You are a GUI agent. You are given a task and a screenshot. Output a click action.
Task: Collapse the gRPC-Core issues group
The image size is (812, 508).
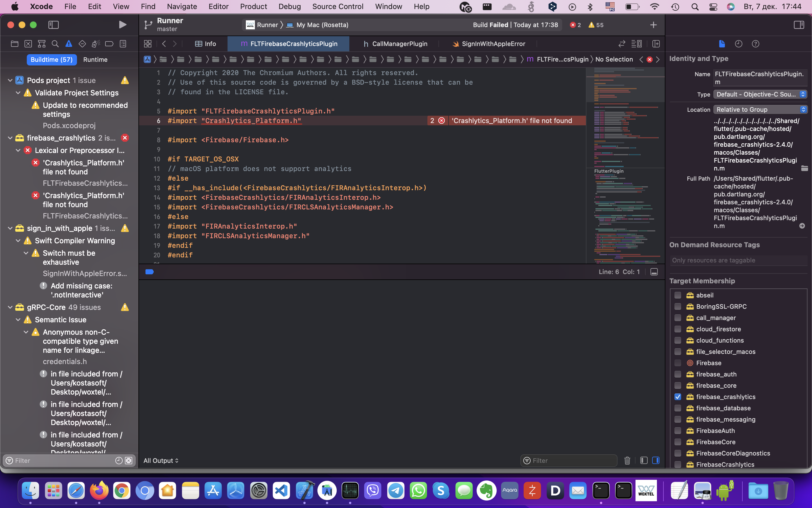(10, 307)
